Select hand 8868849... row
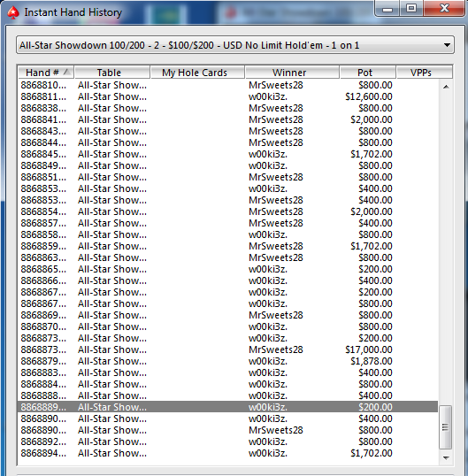Image resolution: width=468 pixels, height=476 pixels. pos(227,165)
